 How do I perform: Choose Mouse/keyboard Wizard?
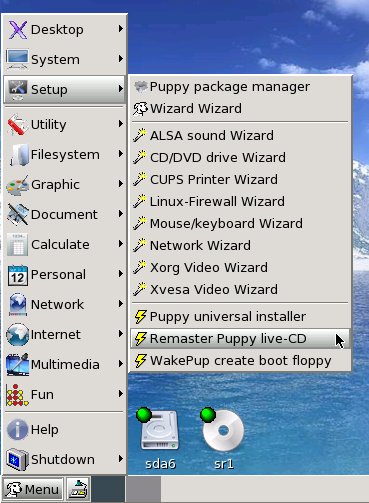pyautogui.click(x=240, y=224)
